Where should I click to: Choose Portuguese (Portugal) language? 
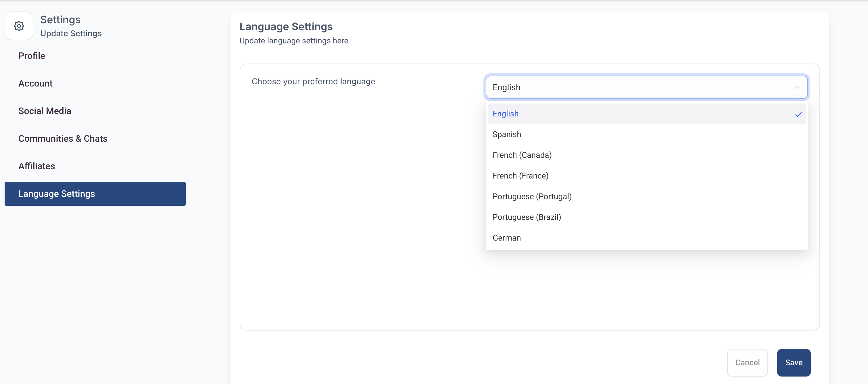click(x=532, y=196)
